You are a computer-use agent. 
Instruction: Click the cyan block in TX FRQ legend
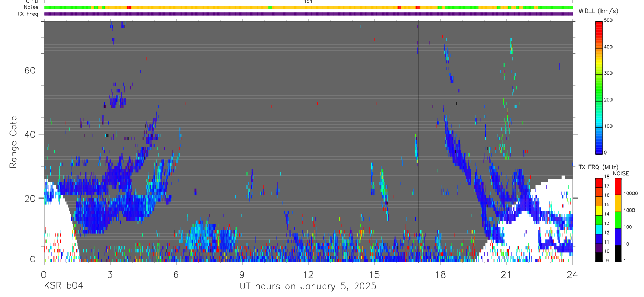point(598,230)
